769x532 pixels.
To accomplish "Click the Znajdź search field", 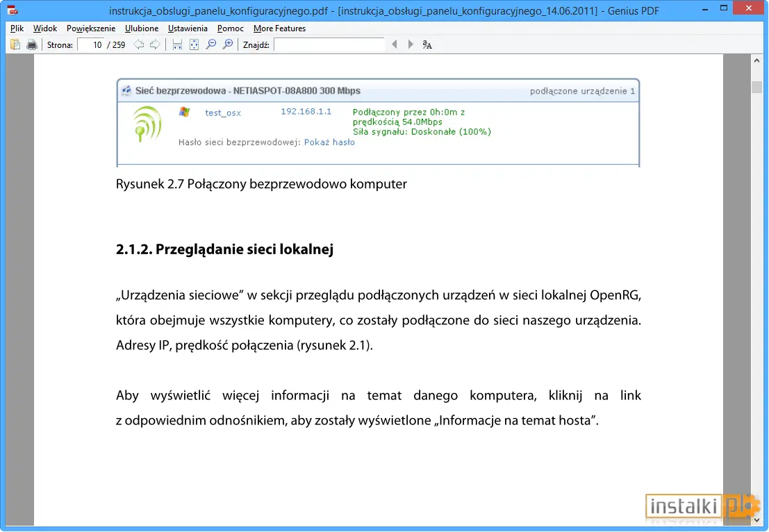I will pyautogui.click(x=329, y=45).
